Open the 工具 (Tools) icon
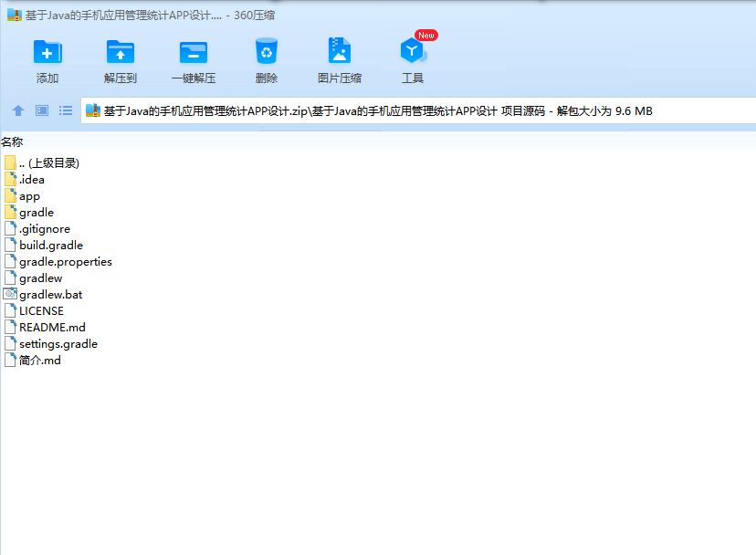Image resolution: width=756 pixels, height=555 pixels. 413,50
